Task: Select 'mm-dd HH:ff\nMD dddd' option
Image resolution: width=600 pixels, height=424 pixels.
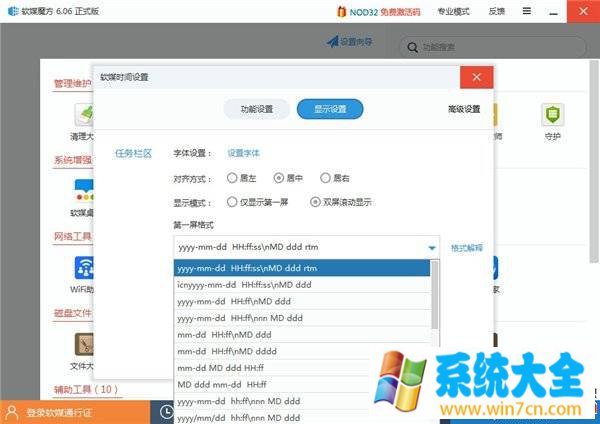Action: click(272, 351)
